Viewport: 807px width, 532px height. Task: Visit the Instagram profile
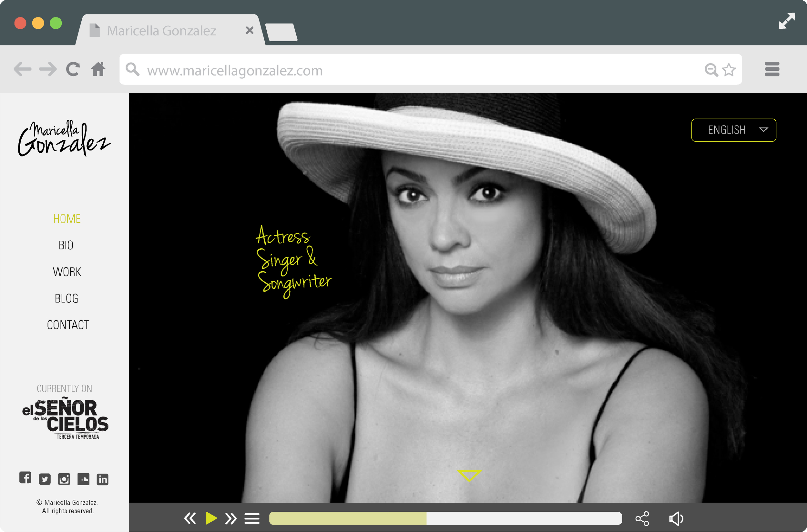tap(64, 479)
